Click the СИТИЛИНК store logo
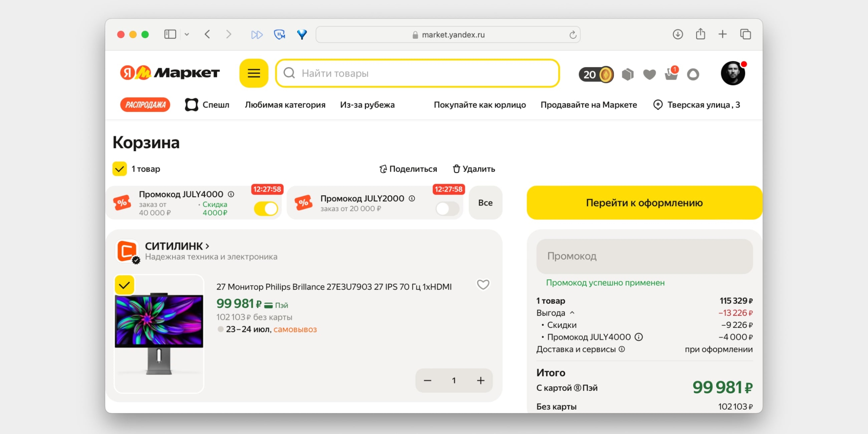868x434 pixels. pos(127,251)
